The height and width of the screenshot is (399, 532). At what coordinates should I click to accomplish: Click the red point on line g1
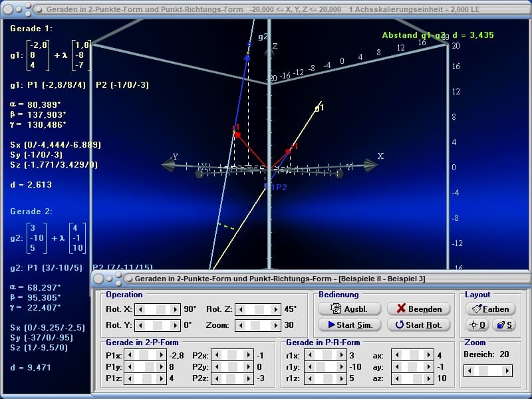pyautogui.click(x=288, y=152)
